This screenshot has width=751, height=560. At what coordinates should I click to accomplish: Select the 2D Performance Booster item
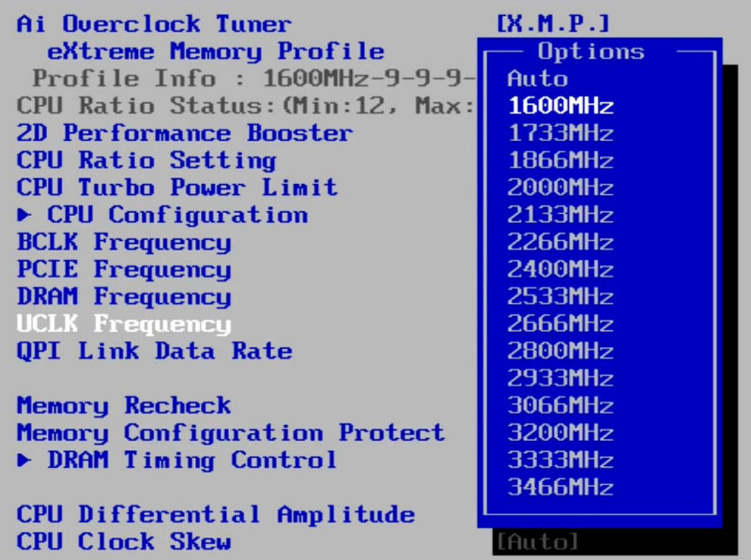pyautogui.click(x=184, y=133)
